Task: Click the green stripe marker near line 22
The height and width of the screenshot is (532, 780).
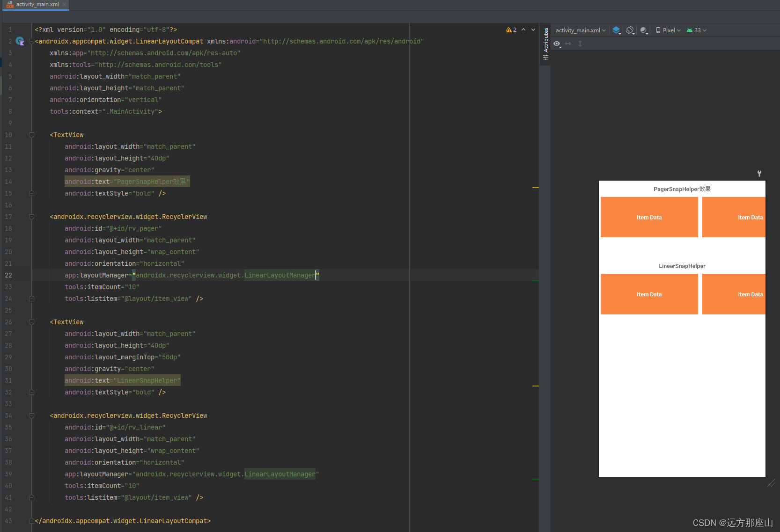Action: (x=536, y=281)
